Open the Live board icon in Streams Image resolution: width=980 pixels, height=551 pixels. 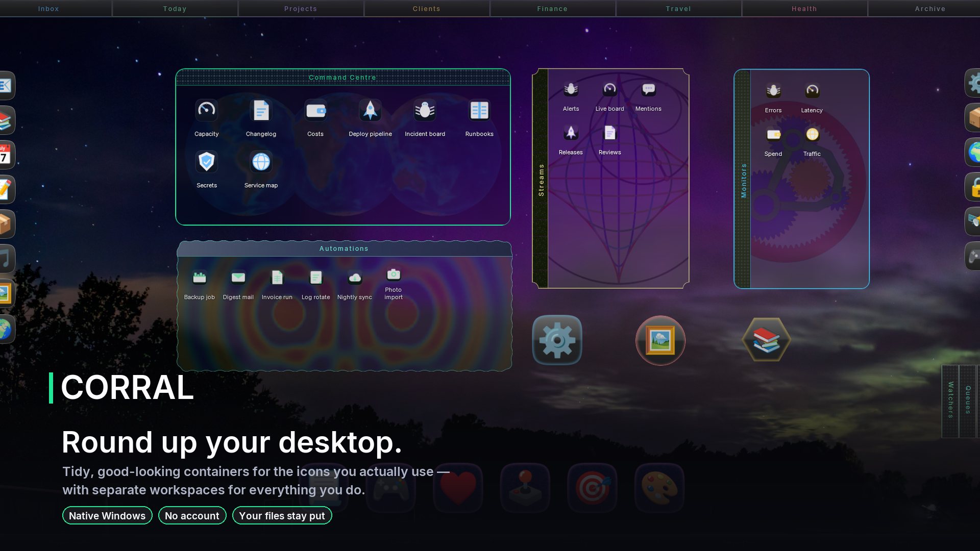point(609,89)
